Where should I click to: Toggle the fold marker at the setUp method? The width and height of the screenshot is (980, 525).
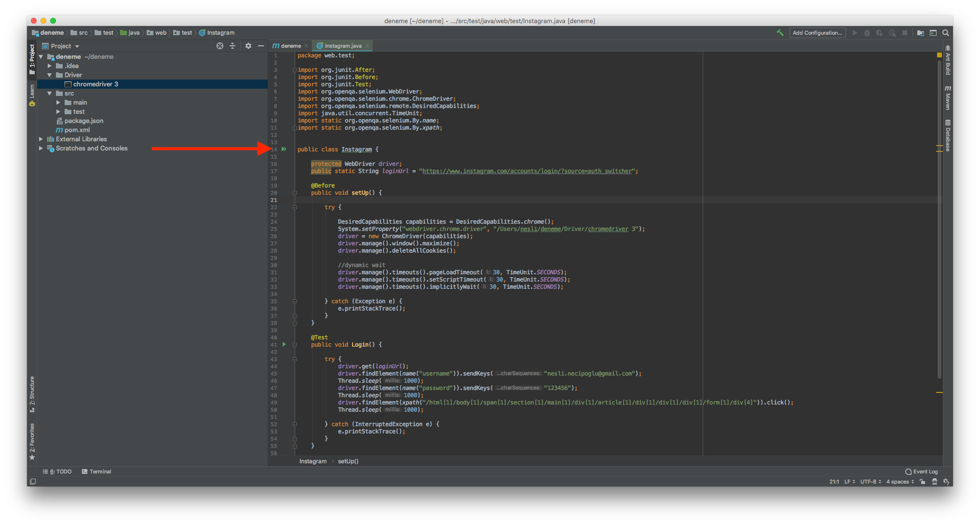(x=295, y=193)
